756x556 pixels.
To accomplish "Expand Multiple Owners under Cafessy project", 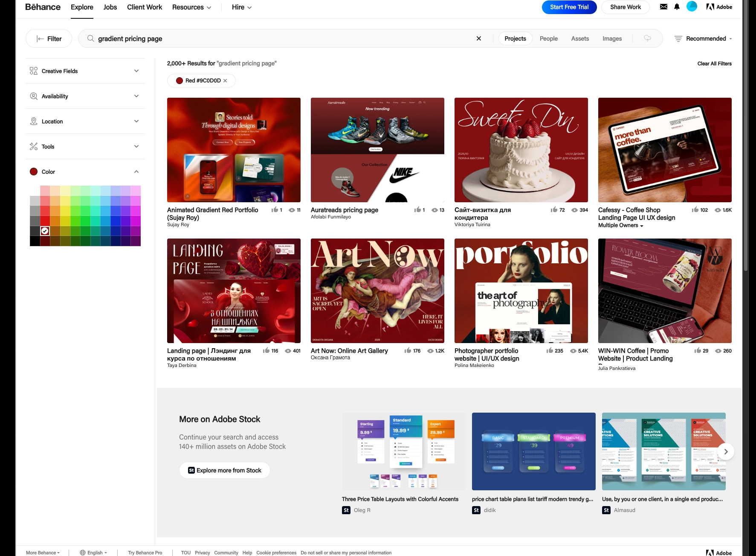I will tap(620, 225).
